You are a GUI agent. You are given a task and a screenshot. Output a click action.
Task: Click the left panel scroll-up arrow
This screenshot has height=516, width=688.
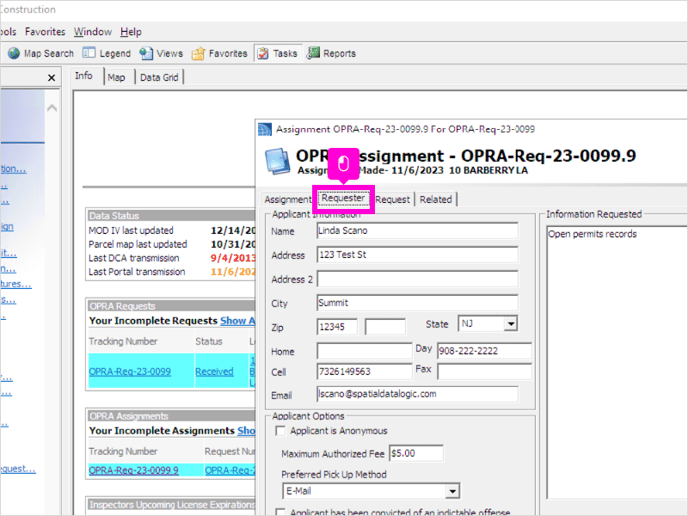52,108
